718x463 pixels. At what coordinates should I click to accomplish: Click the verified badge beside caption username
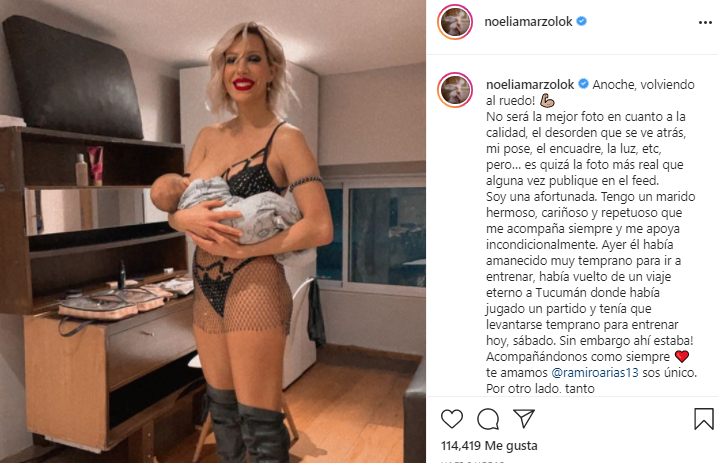coord(583,84)
